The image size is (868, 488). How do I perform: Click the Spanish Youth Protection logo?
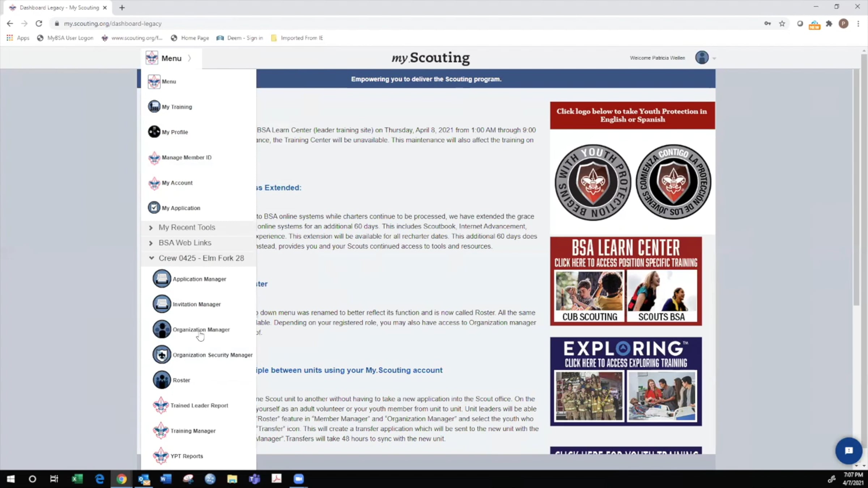click(673, 182)
